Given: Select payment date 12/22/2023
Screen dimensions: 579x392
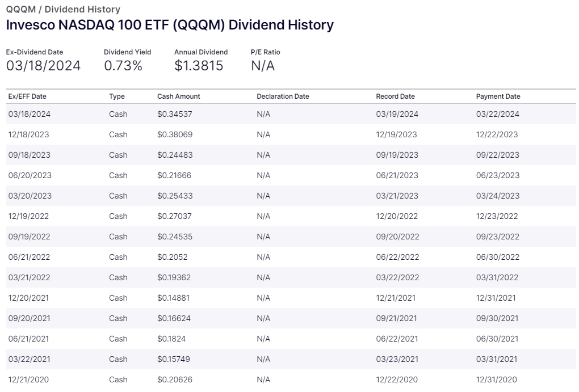Looking at the screenshot, I should 497,134.
